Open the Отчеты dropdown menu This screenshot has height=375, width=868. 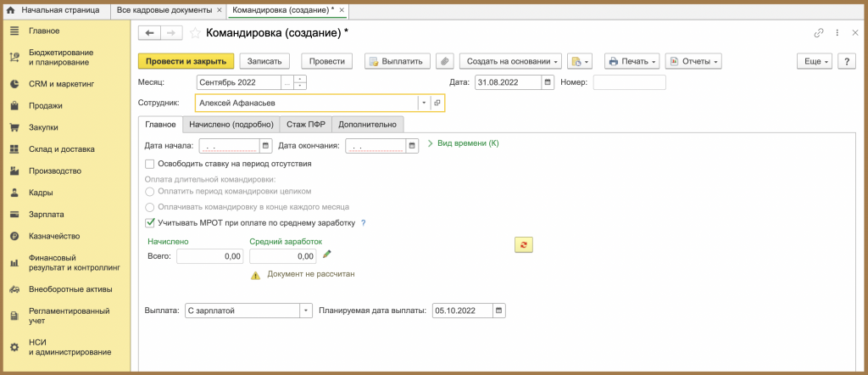click(x=693, y=61)
